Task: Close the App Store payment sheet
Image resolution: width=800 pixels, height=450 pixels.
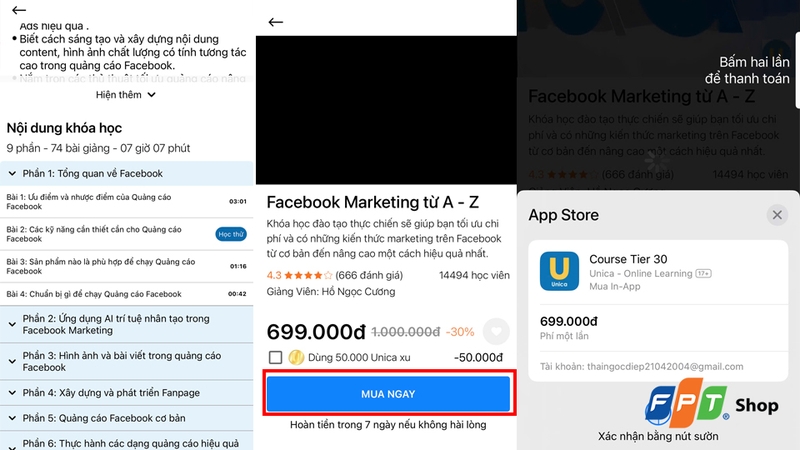Action: pyautogui.click(x=777, y=215)
